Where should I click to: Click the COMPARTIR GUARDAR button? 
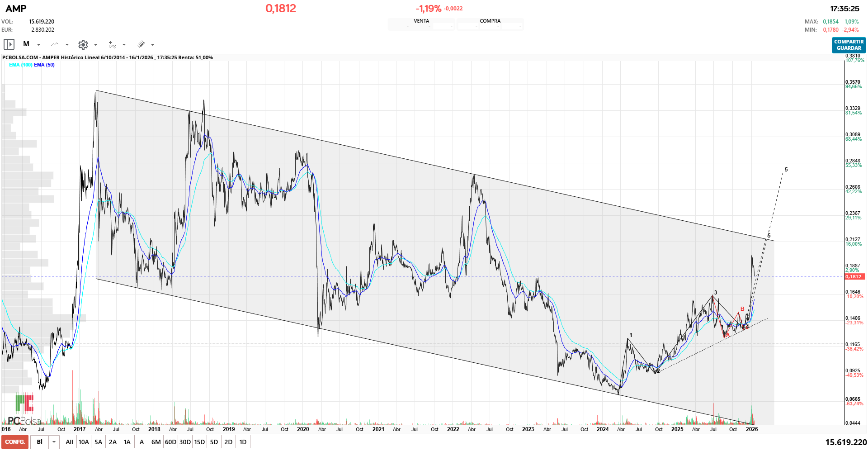pos(849,45)
